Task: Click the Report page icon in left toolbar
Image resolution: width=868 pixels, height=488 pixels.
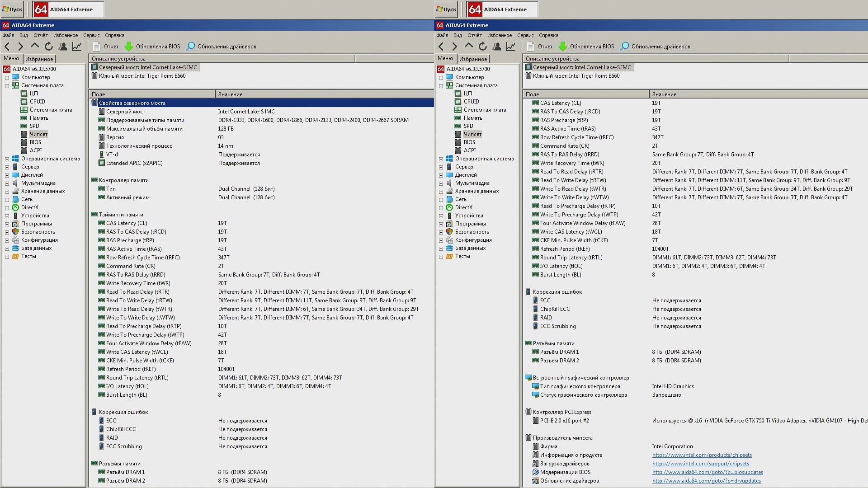Action: point(96,47)
